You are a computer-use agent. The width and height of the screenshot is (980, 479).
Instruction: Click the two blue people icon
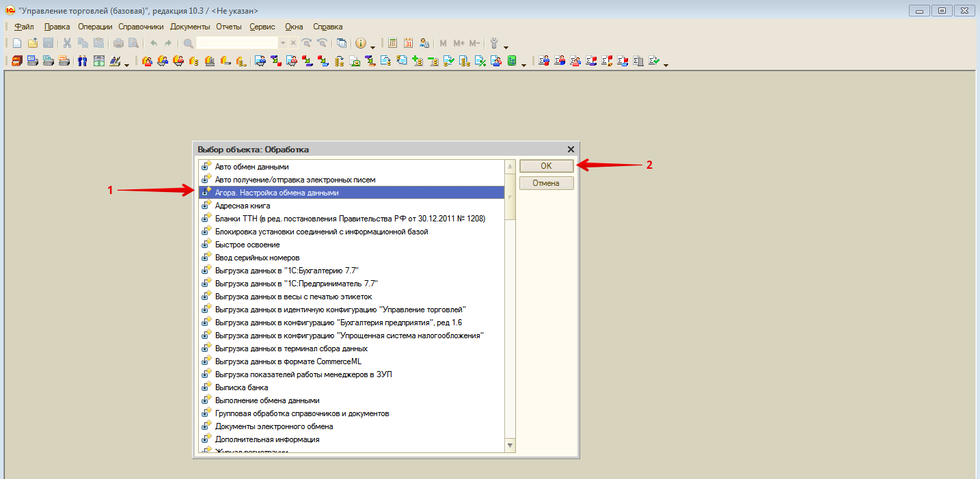pyautogui.click(x=82, y=61)
